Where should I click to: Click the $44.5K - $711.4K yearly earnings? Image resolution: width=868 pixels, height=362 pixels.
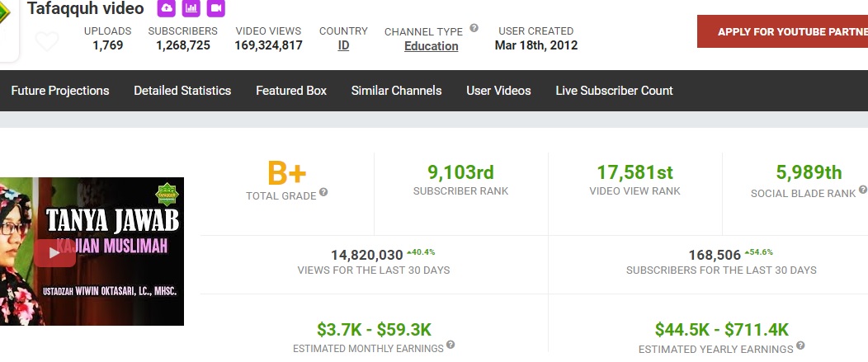(722, 330)
